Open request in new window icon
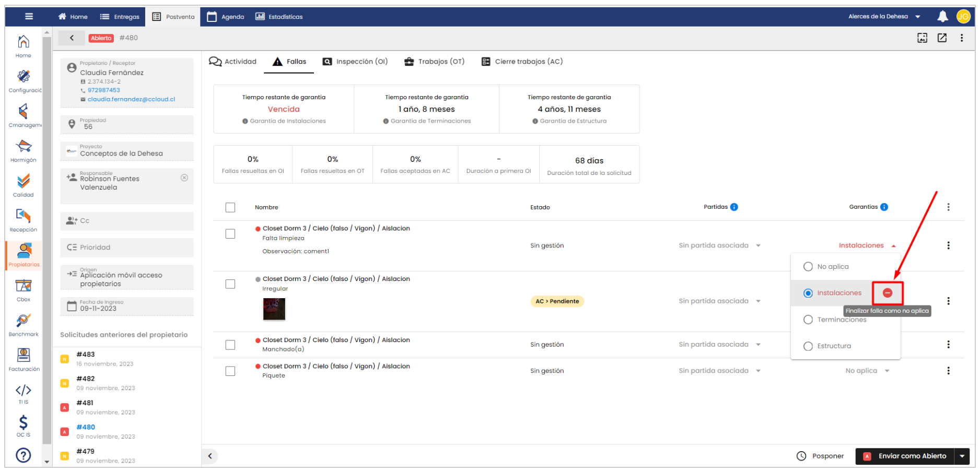 (942, 38)
